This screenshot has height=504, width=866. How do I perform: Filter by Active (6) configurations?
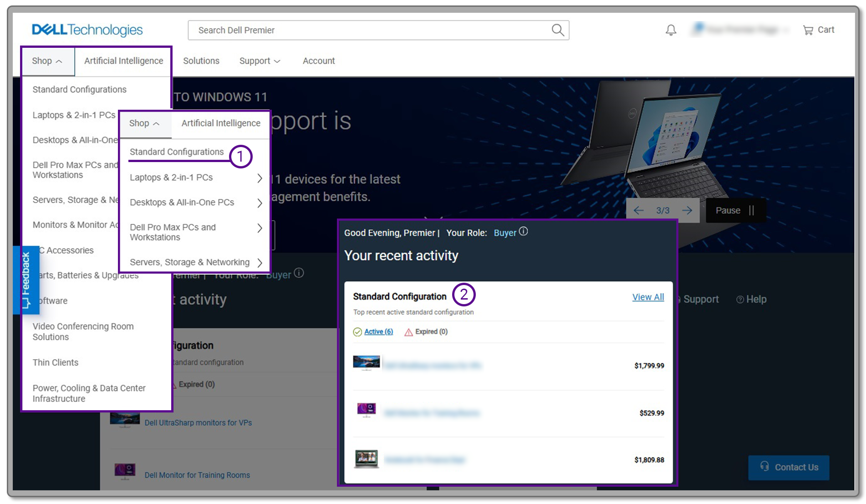pos(378,331)
